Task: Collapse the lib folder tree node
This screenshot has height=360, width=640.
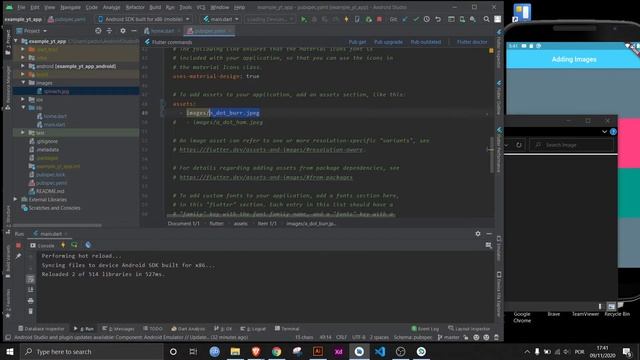Action: 23,107
